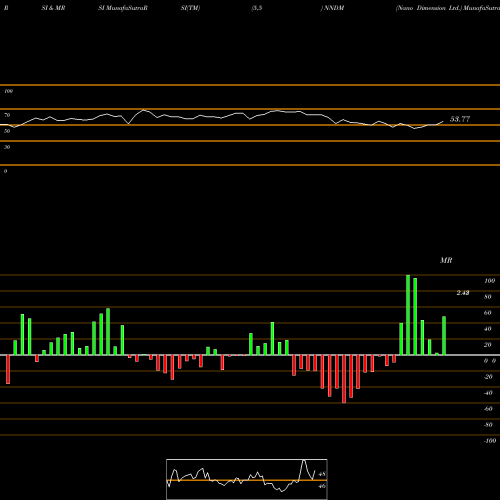Click the 0 label on RSI scale
This screenshot has height=500, width=500.
click(x=5, y=171)
